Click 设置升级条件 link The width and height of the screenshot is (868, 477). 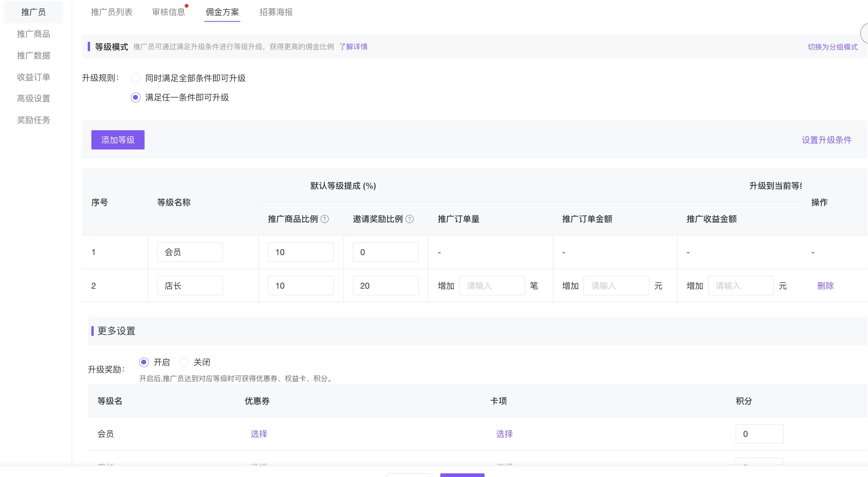[x=826, y=140]
